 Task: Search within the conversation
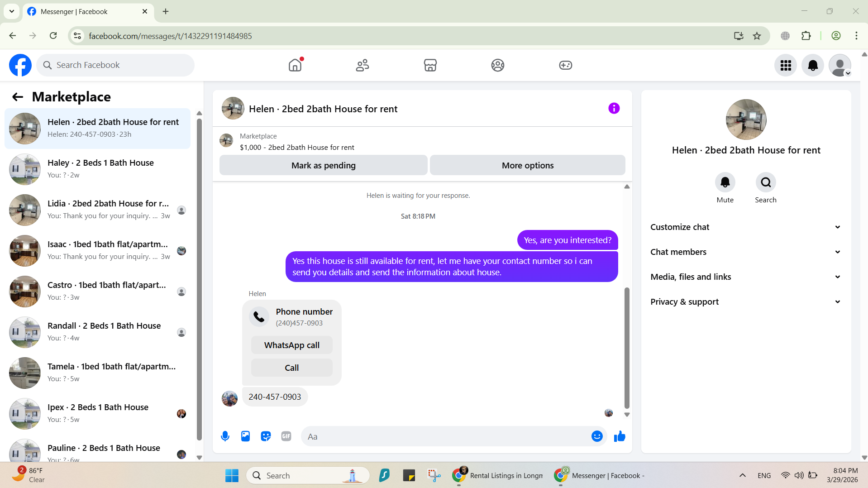(x=766, y=182)
